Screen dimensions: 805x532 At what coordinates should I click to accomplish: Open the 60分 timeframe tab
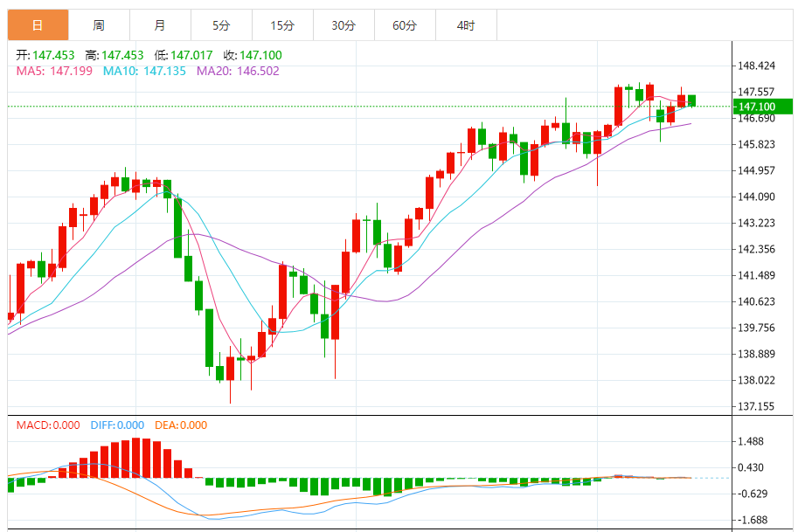coord(405,25)
